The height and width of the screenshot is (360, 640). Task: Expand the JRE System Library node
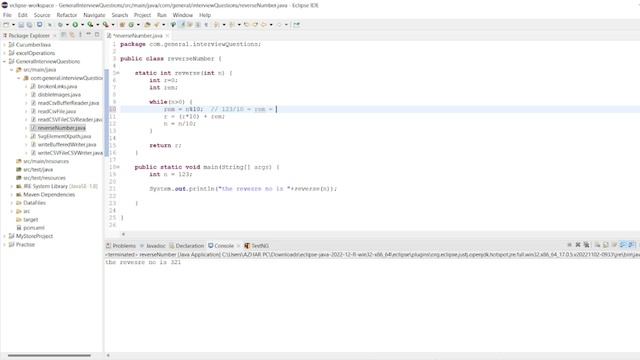[x=12, y=187]
